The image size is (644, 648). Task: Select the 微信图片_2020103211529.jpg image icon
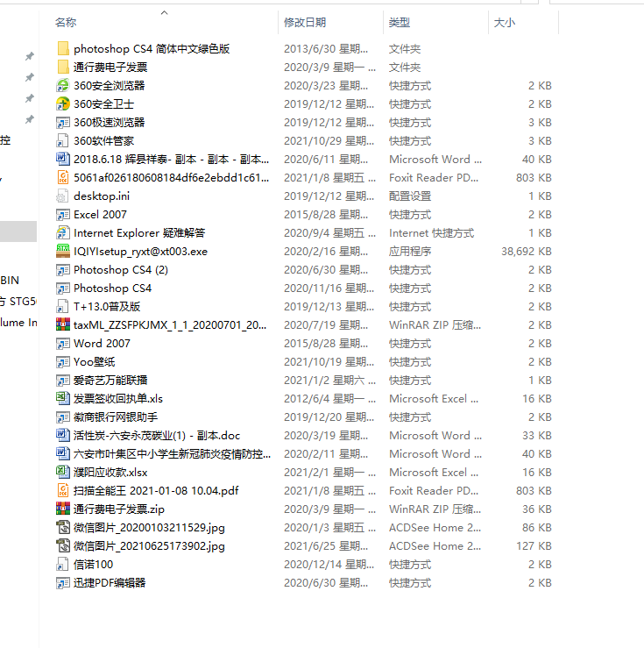63,528
